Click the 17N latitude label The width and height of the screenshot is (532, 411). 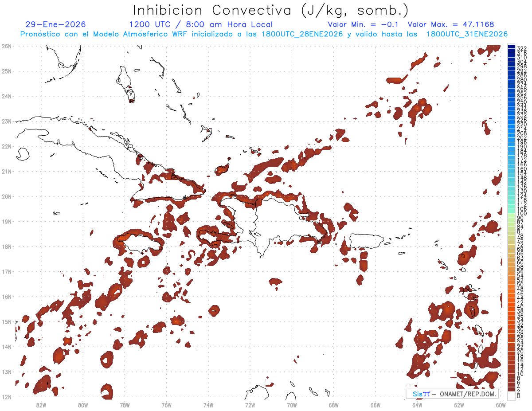coord(7,271)
